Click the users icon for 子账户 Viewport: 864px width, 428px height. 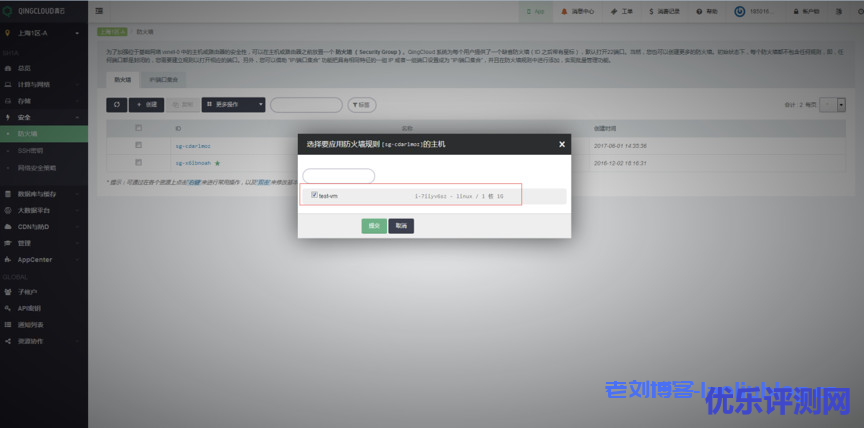point(7,292)
